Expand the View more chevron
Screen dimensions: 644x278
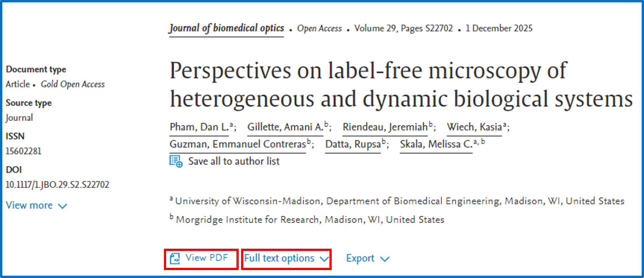[63, 206]
